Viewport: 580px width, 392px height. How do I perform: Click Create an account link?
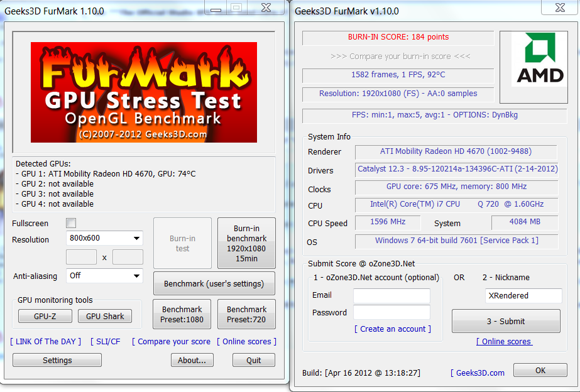(393, 329)
